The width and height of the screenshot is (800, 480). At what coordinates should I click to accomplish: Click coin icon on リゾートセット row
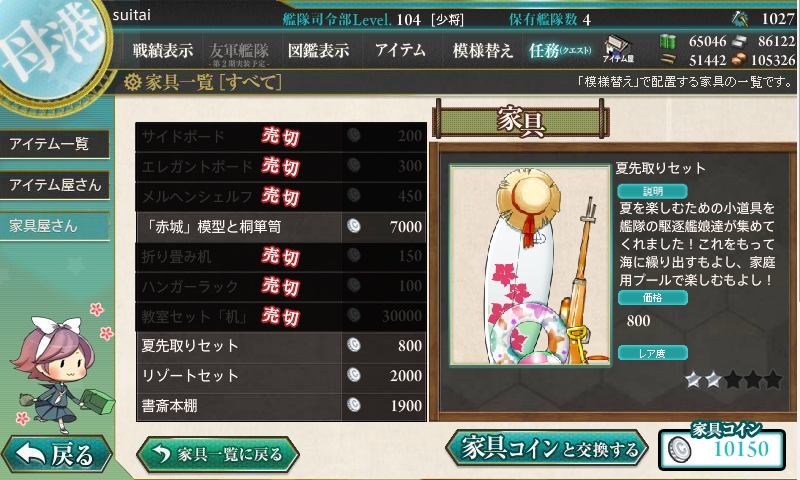pyautogui.click(x=354, y=375)
